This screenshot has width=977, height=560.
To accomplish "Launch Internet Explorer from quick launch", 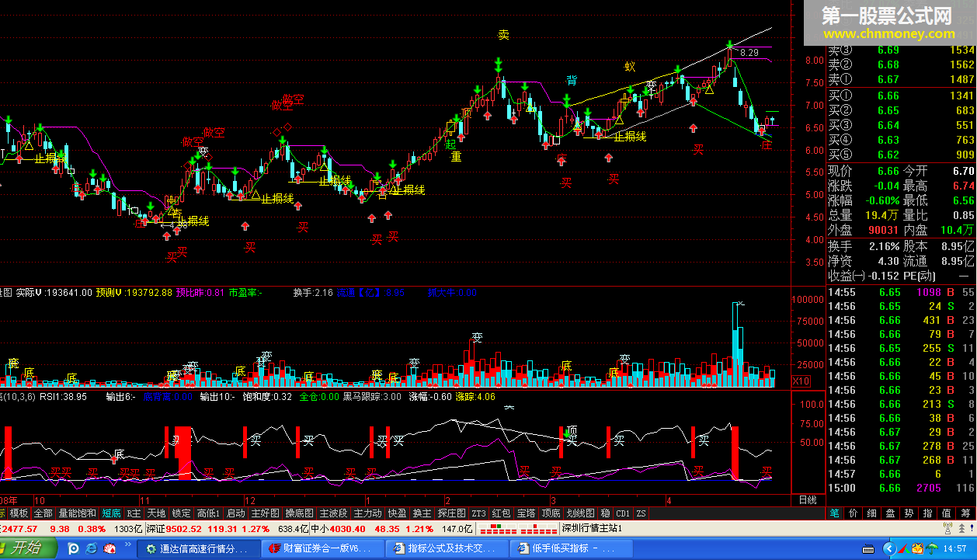I will pyautogui.click(x=92, y=548).
